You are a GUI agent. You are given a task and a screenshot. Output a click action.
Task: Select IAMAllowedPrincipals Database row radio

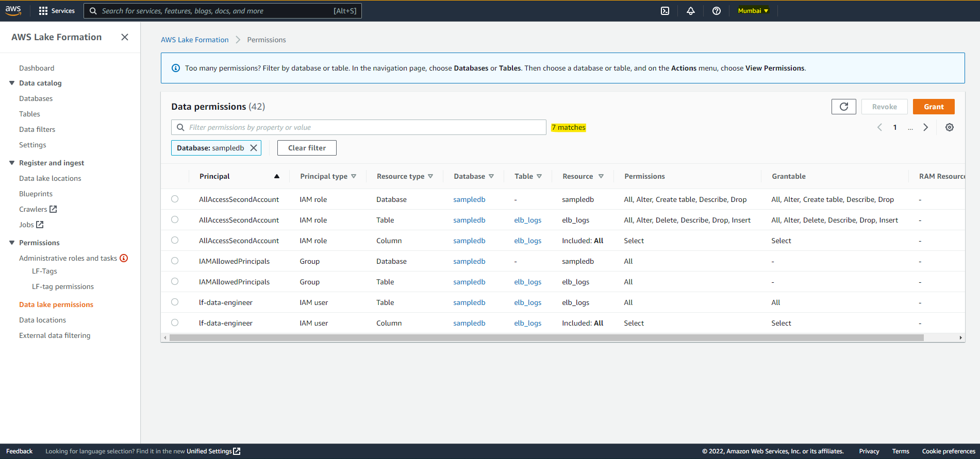tap(175, 261)
